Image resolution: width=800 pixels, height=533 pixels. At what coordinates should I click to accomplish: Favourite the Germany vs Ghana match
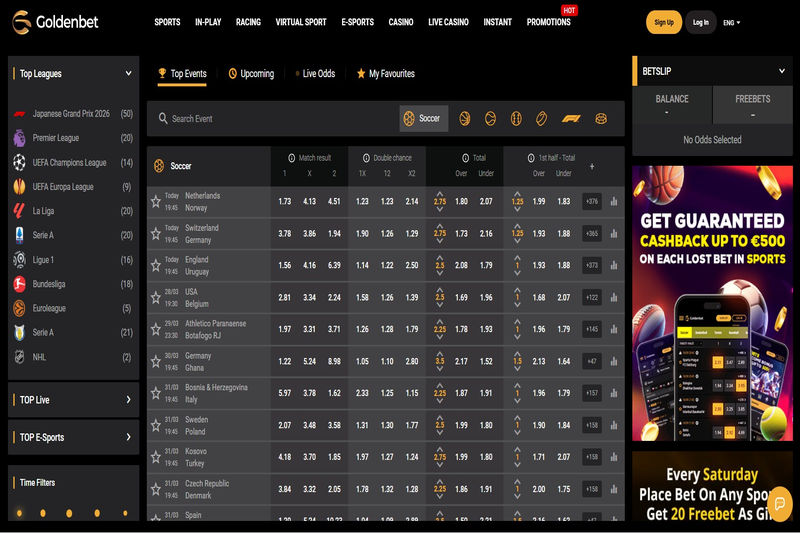coord(156,361)
